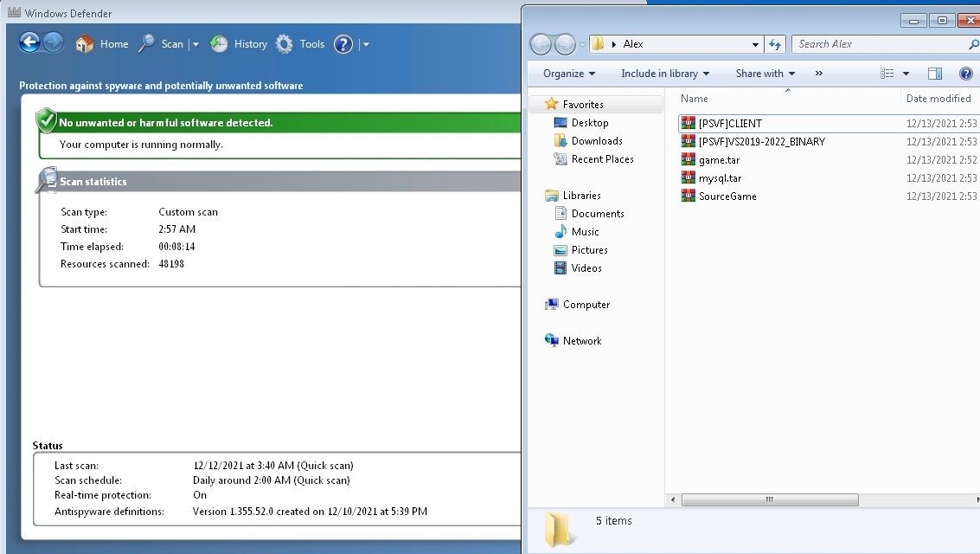Select Computer in navigation pane
The image size is (980, 554).
[x=586, y=305]
